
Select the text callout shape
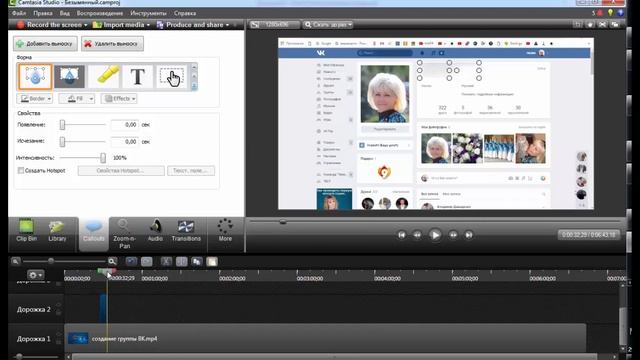click(138, 76)
